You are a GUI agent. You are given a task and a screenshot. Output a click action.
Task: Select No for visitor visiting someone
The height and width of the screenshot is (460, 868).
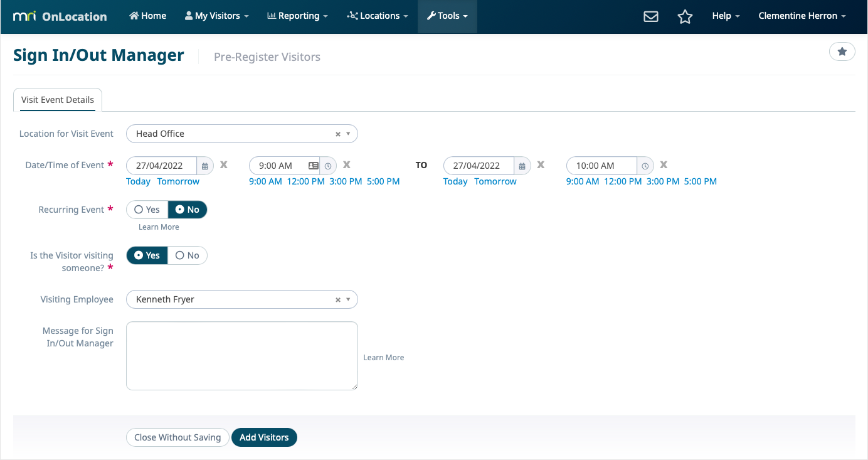188,255
